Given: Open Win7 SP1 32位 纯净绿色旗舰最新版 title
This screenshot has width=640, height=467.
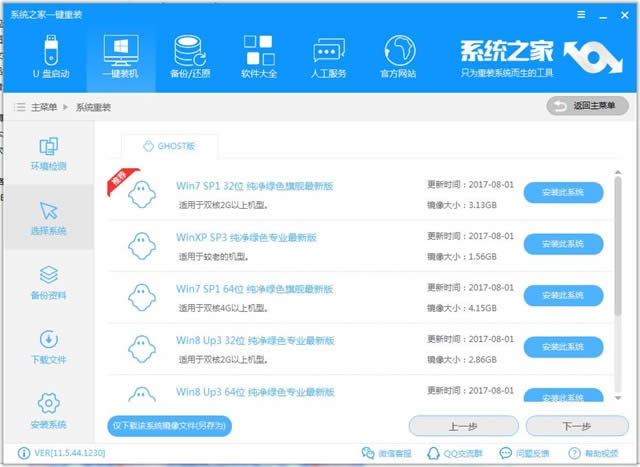Looking at the screenshot, I should click(x=255, y=186).
